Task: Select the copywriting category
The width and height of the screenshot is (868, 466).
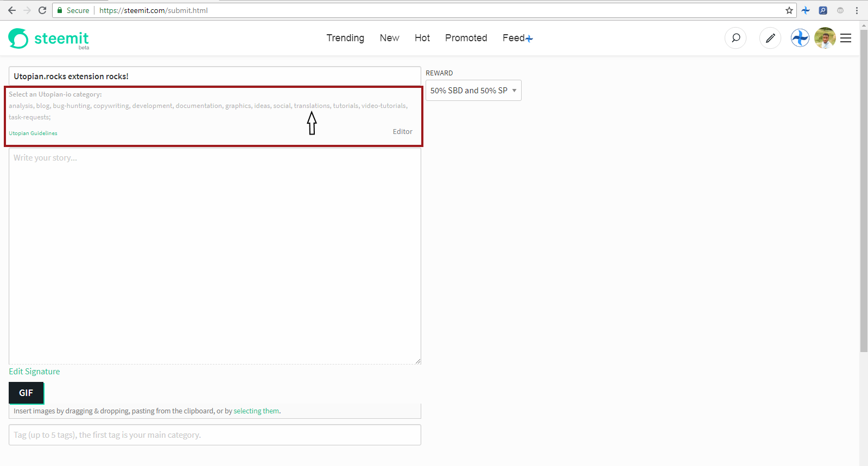Action: tap(111, 106)
